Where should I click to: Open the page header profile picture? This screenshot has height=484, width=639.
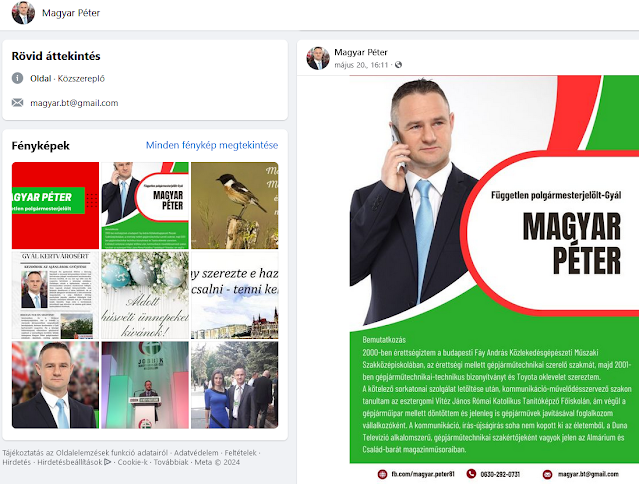(x=23, y=13)
